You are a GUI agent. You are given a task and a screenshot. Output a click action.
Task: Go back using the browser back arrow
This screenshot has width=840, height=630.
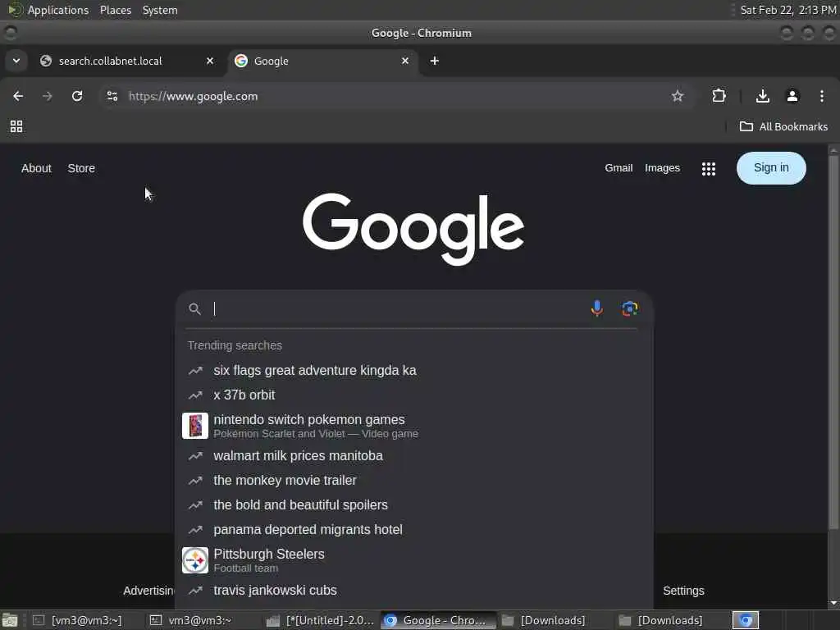[18, 96]
